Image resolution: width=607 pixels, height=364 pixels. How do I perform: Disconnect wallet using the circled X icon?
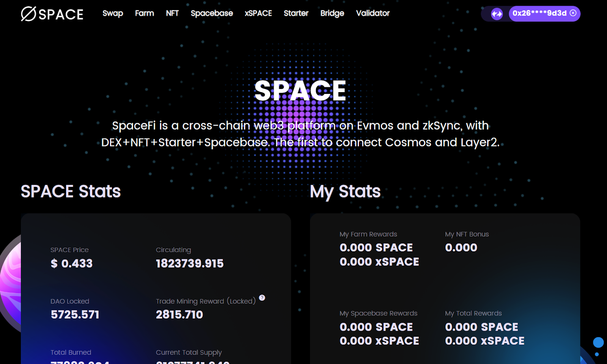(573, 13)
